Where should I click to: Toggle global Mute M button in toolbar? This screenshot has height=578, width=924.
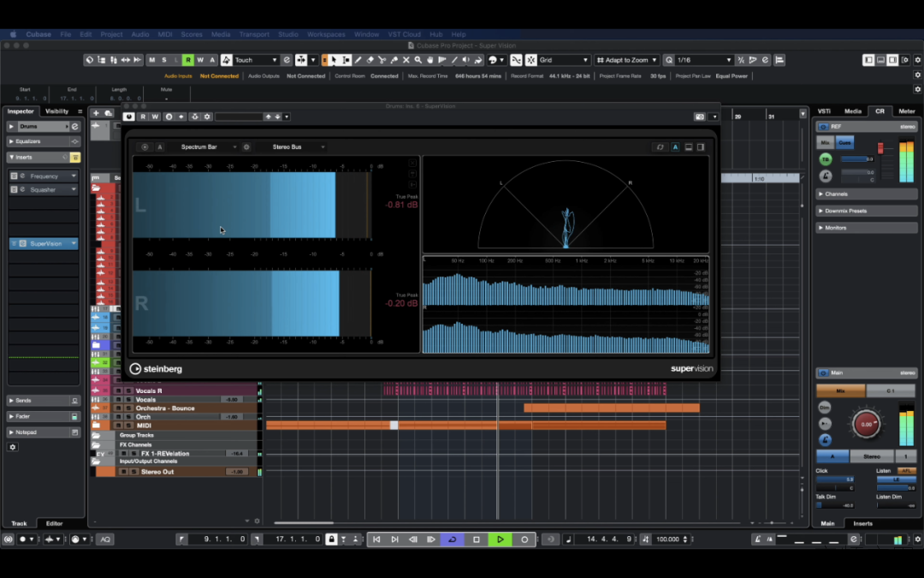pos(152,60)
